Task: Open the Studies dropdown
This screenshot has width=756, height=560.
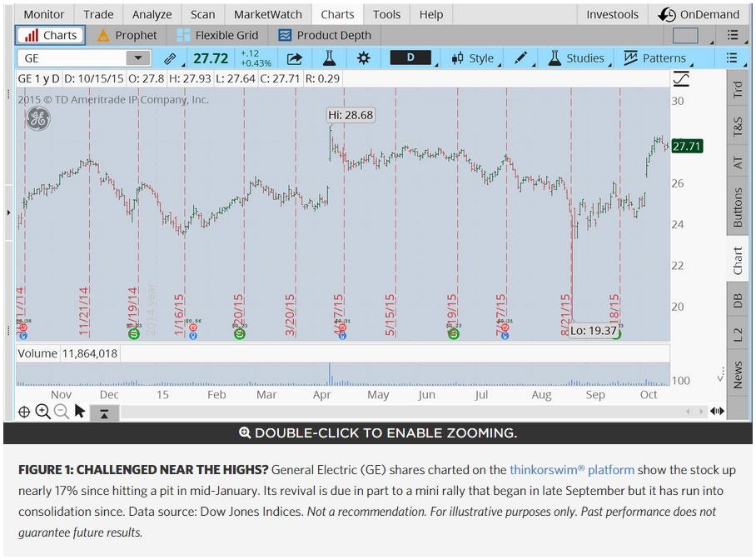Action: coord(579,58)
